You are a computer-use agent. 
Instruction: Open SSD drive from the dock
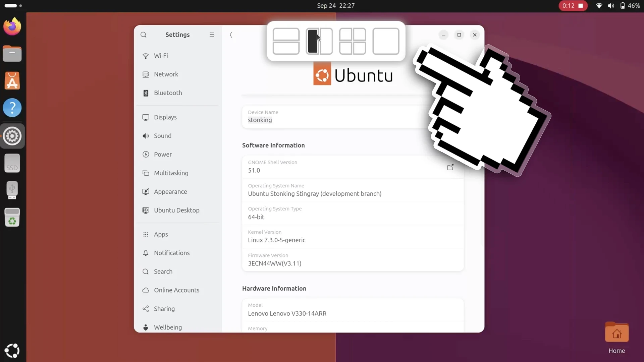point(12,163)
